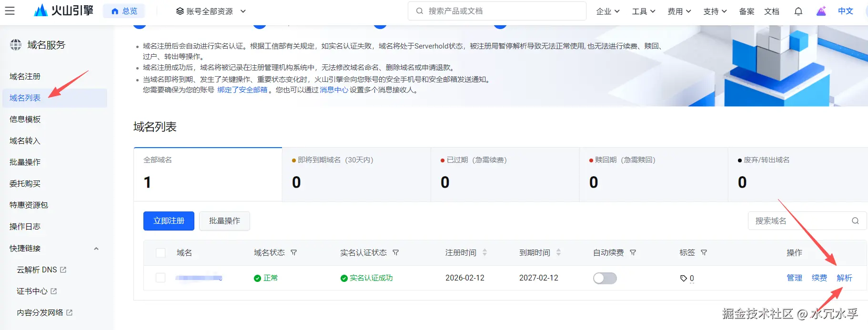Click 管理 for the domain row
The height and width of the screenshot is (330, 868).
coord(794,278)
